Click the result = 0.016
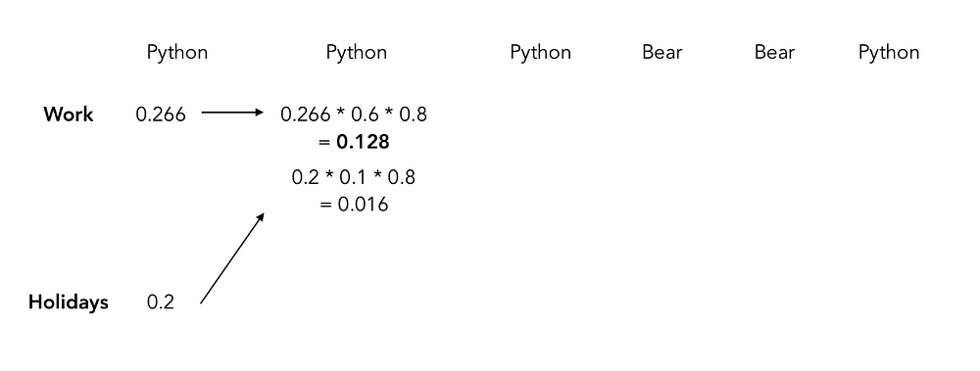Viewport: 980px width, 371px height. tap(354, 205)
